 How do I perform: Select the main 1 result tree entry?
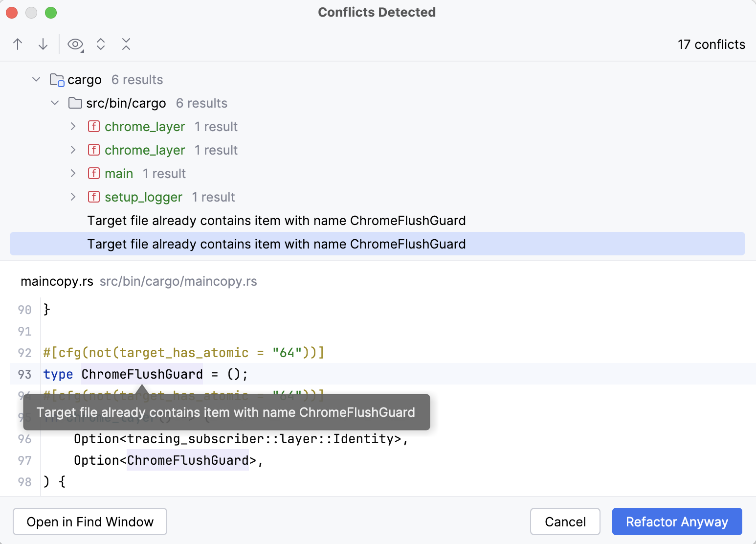tap(119, 173)
